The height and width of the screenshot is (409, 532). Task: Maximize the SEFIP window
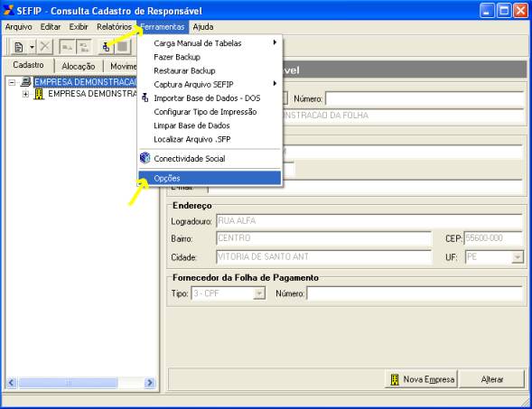pyautogui.click(x=504, y=11)
